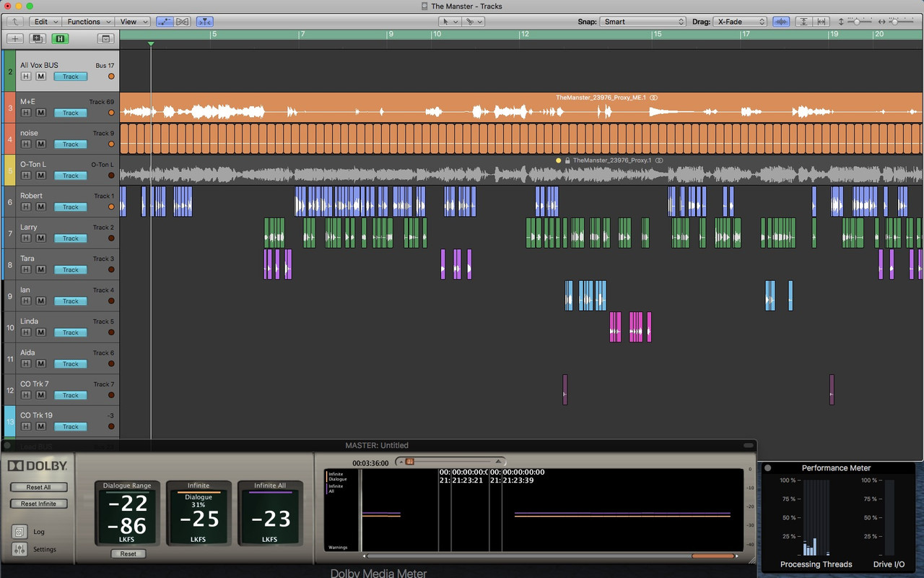Adjust the vertical zoom slider
This screenshot has width=924, height=578.
coord(858,22)
